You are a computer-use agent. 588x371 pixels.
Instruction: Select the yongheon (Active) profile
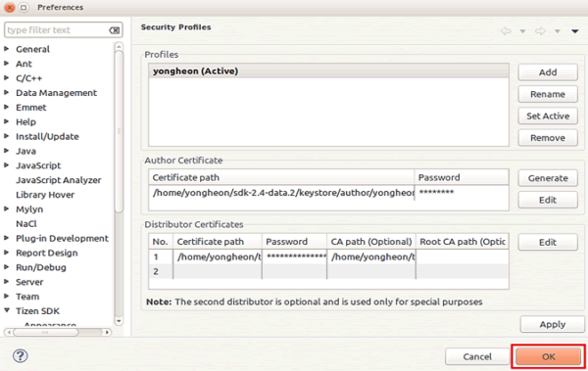(x=328, y=70)
